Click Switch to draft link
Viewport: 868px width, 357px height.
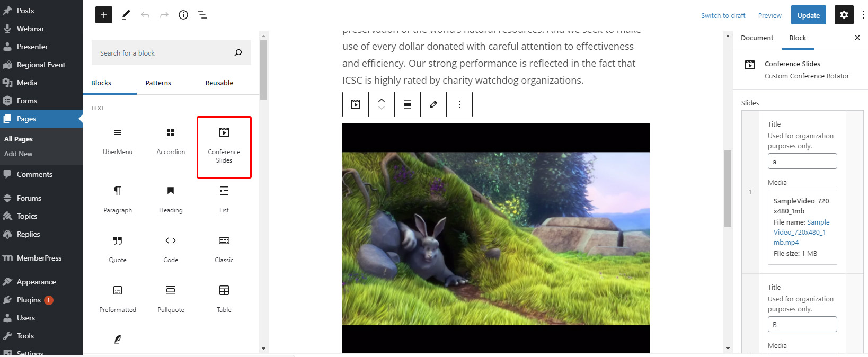coord(723,15)
